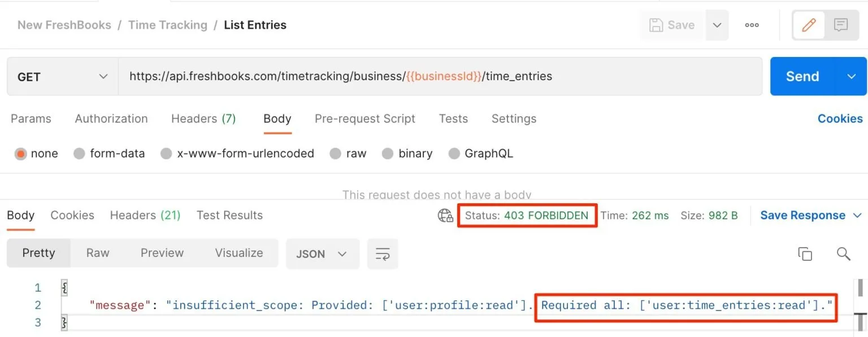This screenshot has height=337, width=868.
Task: Open the comments icon beside the pencil
Action: pos(841,25)
